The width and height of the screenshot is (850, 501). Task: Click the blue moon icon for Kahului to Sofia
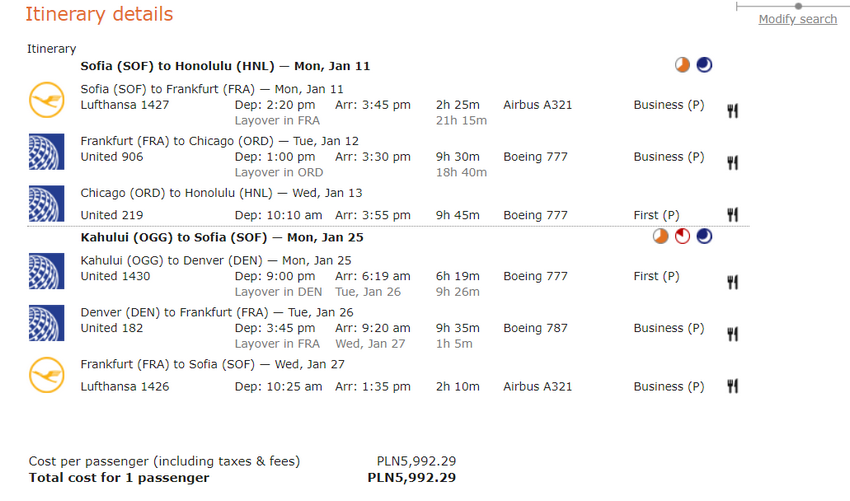pyautogui.click(x=704, y=236)
